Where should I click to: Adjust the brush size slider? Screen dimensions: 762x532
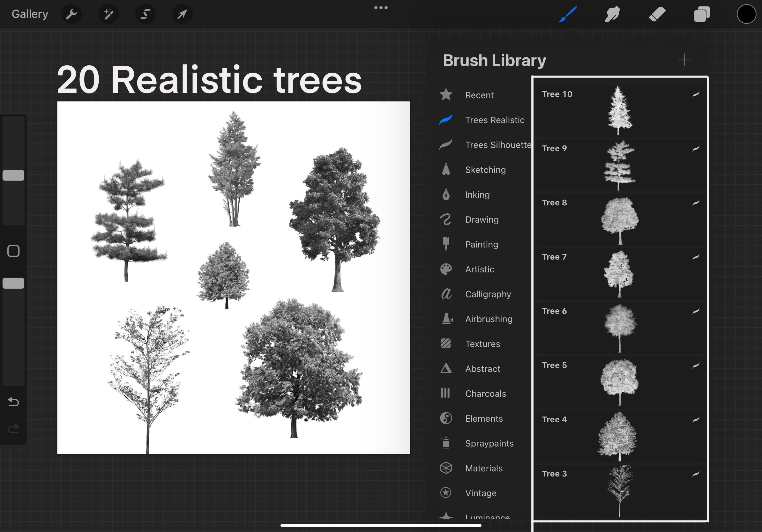[x=13, y=175]
